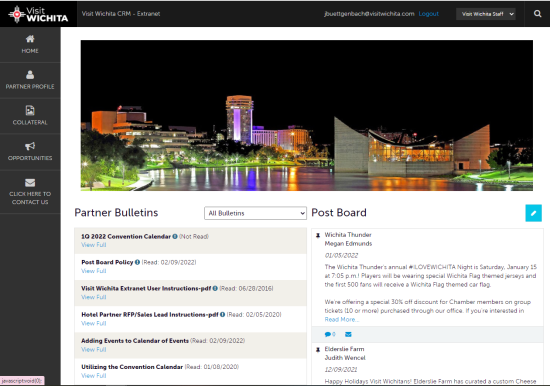Click info icon beside 1Q 2022 Convention Calendar
This screenshot has width=550, height=386.
[175, 237]
